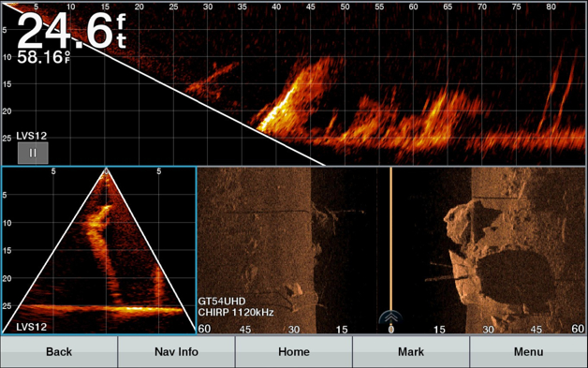The height and width of the screenshot is (368, 588).
Task: Select the down LiveScope triangular view panel
Action: tap(98, 251)
